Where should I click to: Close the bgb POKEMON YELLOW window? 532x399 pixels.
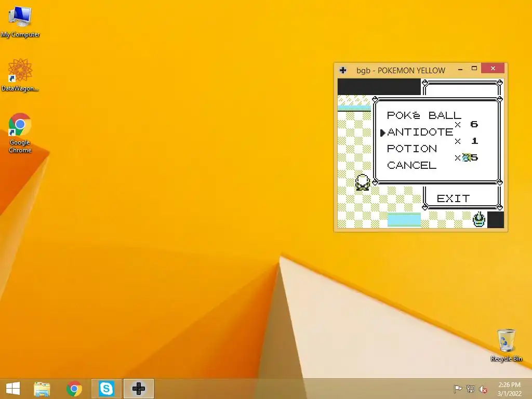tap(493, 69)
